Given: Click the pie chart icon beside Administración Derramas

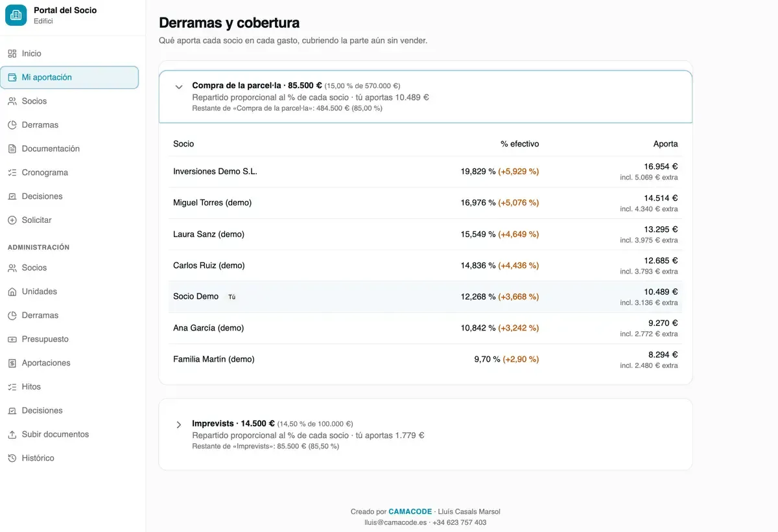Looking at the screenshot, I should pos(12,316).
